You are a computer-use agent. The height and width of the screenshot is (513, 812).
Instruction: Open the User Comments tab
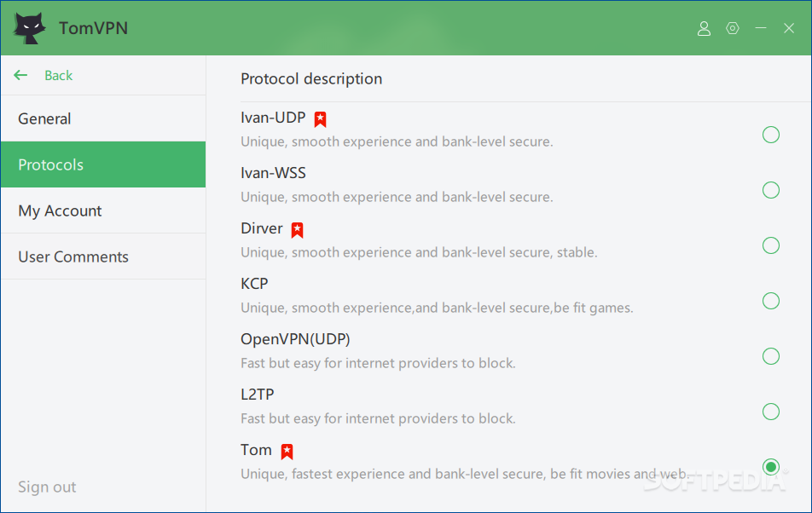103,256
